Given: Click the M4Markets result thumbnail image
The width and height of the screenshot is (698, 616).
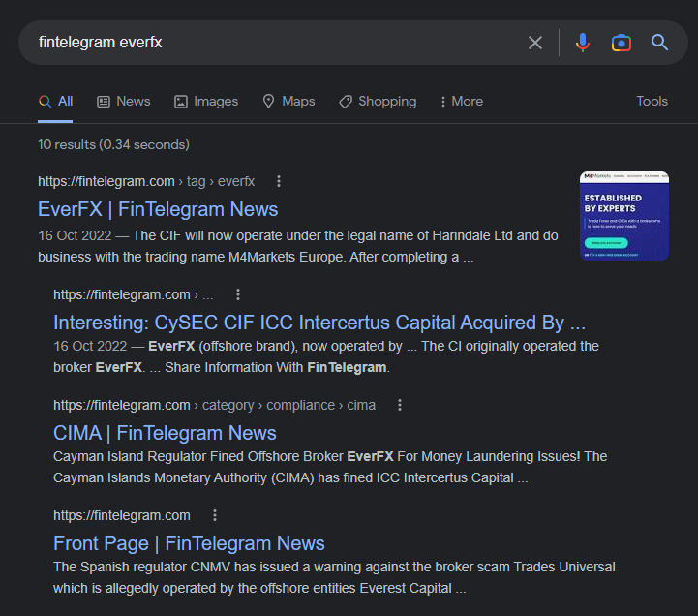Looking at the screenshot, I should tap(623, 216).
